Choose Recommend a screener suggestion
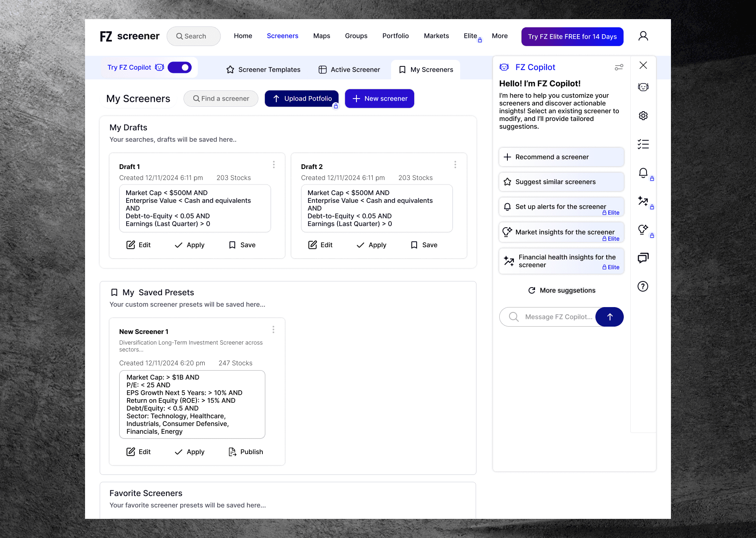The image size is (756, 538). [562, 157]
